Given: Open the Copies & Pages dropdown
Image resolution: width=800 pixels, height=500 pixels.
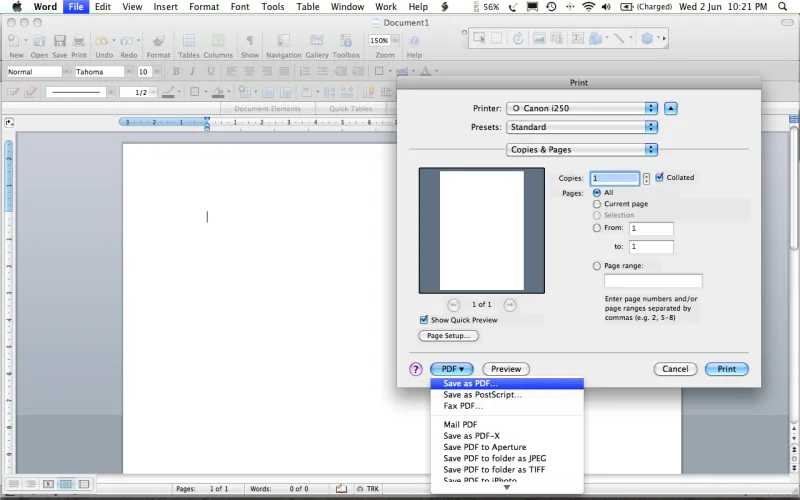Looking at the screenshot, I should coord(582,149).
